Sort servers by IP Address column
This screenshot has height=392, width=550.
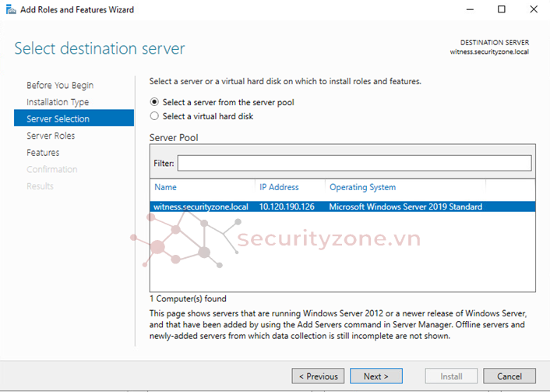click(279, 187)
